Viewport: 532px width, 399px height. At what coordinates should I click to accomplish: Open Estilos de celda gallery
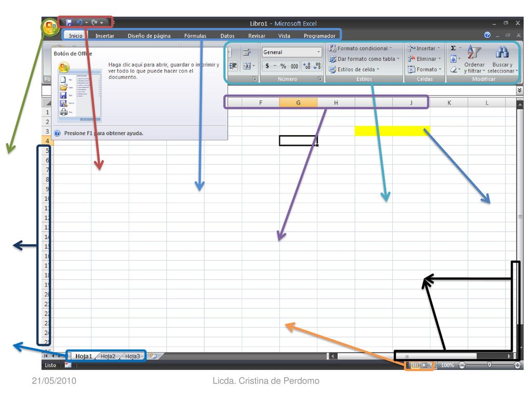coord(354,69)
